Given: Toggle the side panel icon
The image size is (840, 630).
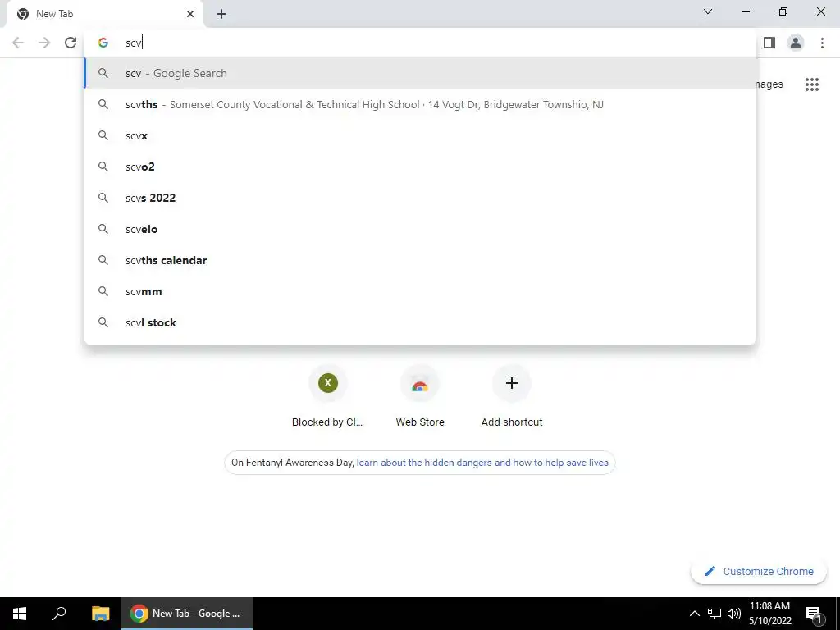Looking at the screenshot, I should click(x=769, y=43).
